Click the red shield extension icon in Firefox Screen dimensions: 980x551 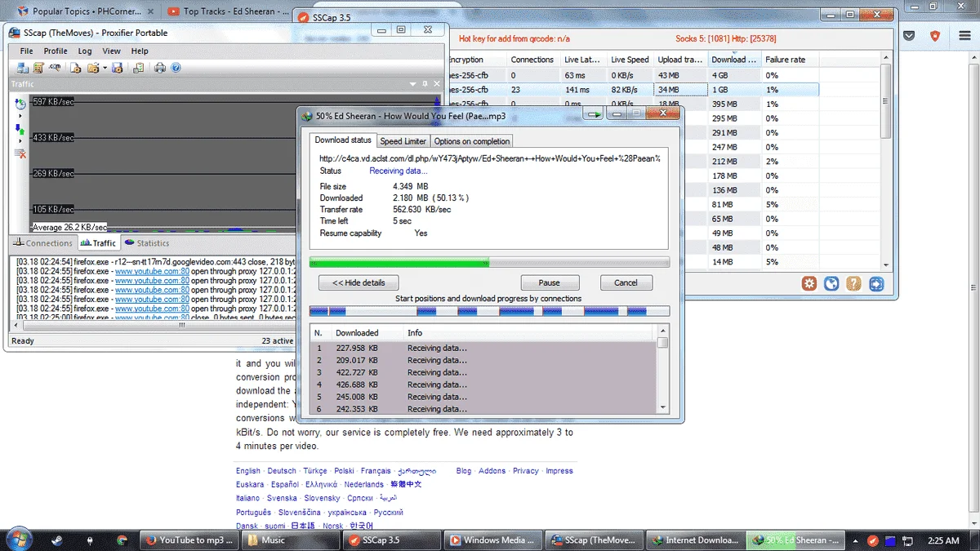click(936, 36)
